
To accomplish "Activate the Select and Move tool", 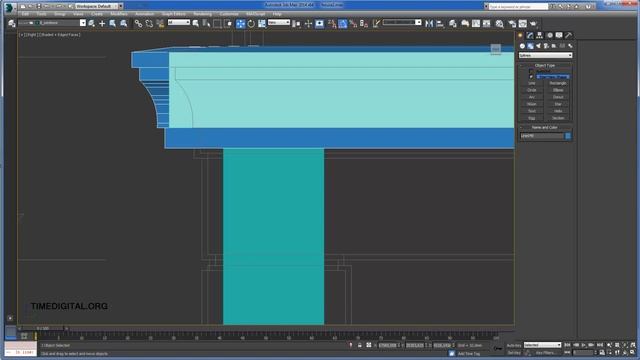I will [240, 24].
